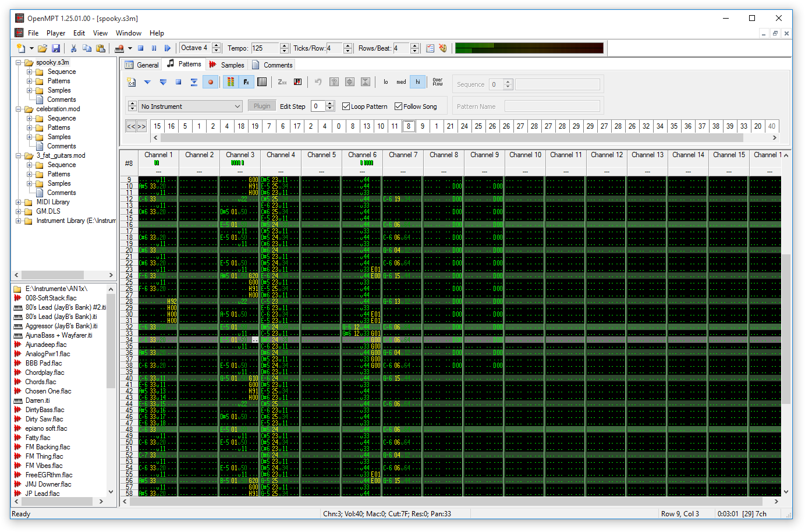This screenshot has width=805, height=532.
Task: Select 'med' detail level
Action: coord(402,82)
